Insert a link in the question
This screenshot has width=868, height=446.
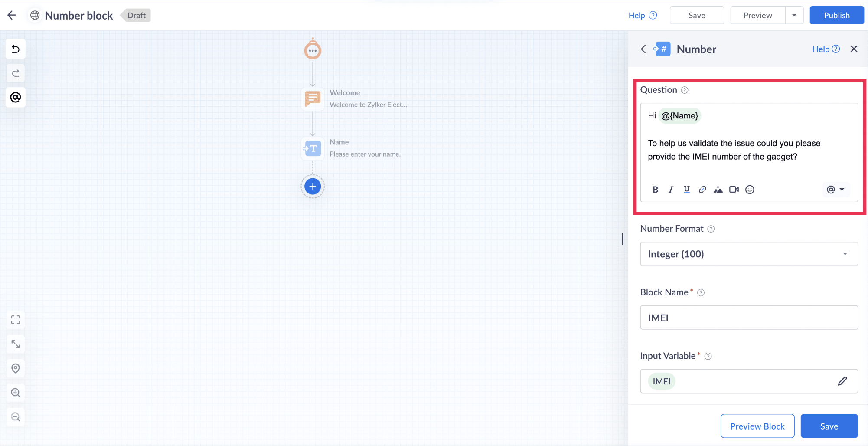[702, 190]
